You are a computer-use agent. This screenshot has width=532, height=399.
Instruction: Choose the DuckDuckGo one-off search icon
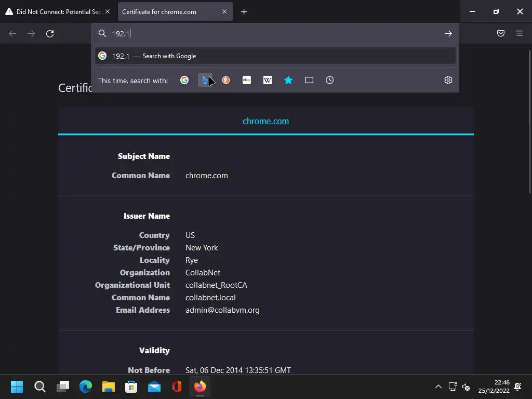click(x=226, y=80)
